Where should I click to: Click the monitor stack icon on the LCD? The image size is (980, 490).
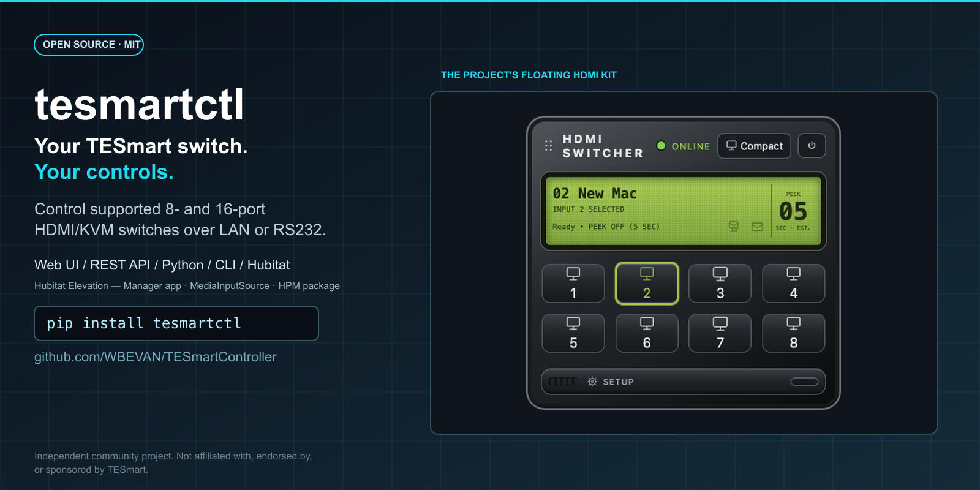click(734, 227)
